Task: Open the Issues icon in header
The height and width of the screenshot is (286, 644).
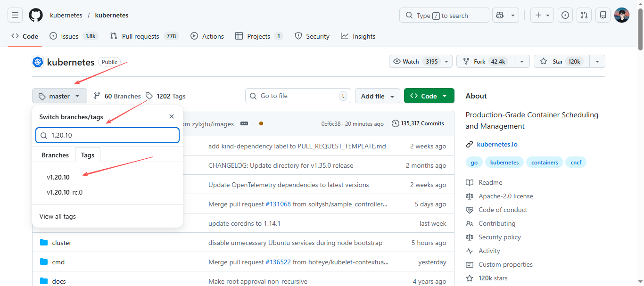Action: [565, 15]
